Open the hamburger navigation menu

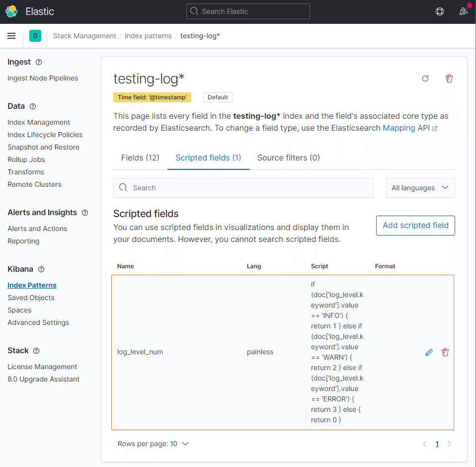point(11,36)
